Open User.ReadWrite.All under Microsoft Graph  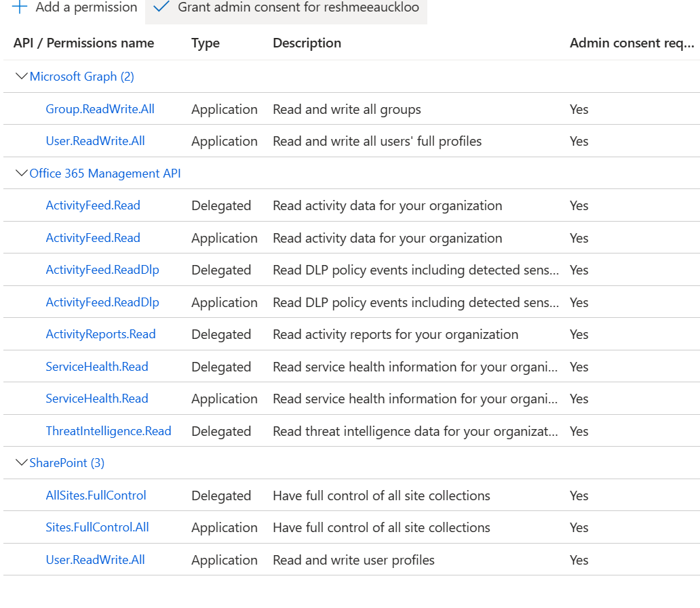coord(95,141)
